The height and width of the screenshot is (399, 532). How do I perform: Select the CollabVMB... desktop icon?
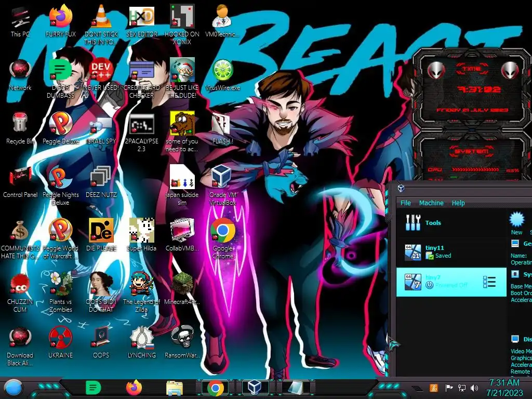pyautogui.click(x=182, y=236)
